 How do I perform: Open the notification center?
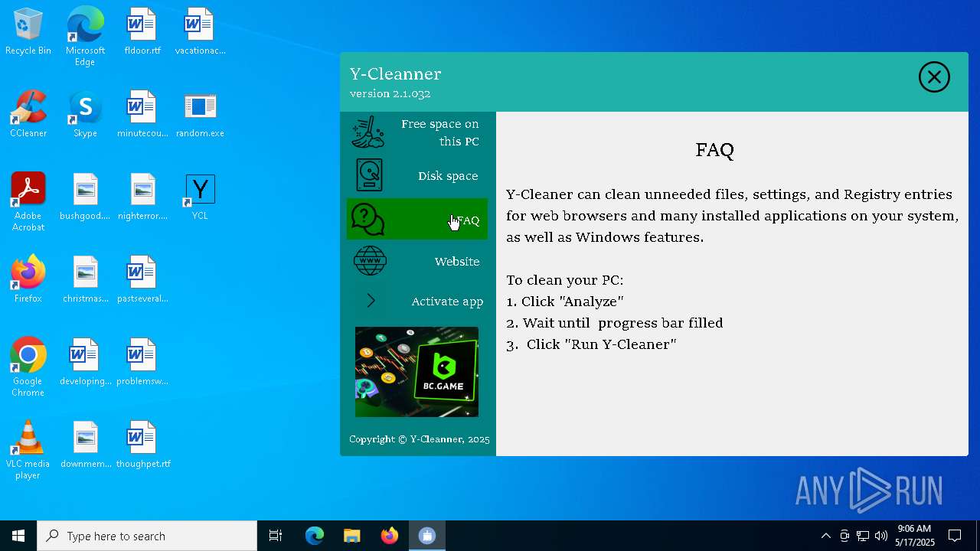pos(955,536)
